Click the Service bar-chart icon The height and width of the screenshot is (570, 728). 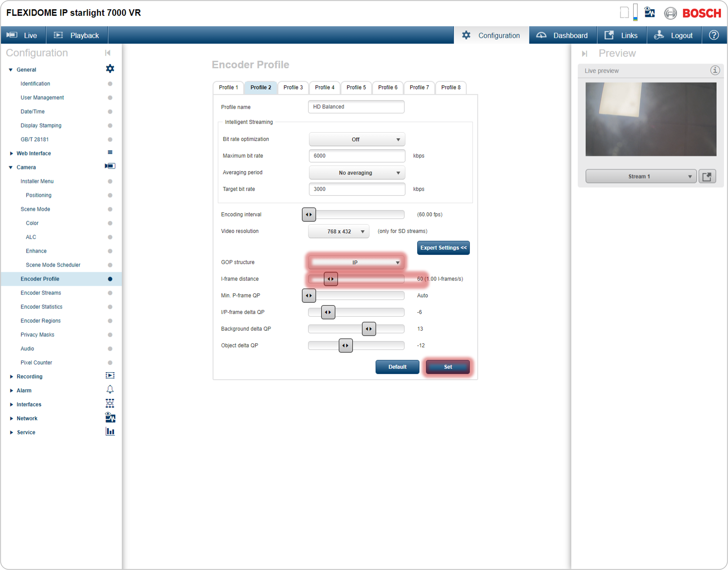[x=110, y=431]
